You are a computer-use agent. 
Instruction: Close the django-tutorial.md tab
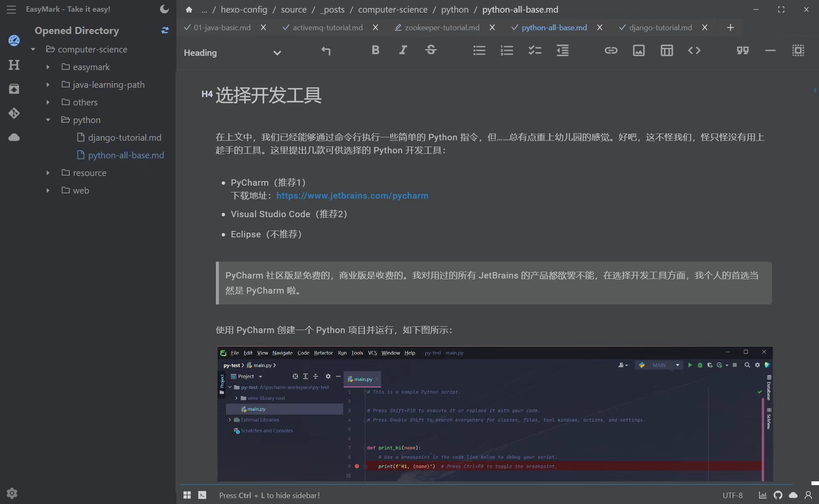point(705,27)
